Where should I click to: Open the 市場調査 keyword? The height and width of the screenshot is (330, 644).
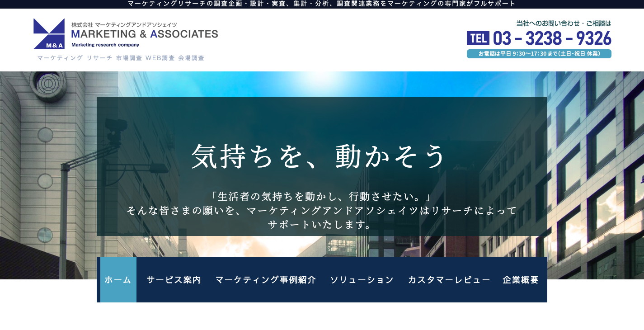128,58
